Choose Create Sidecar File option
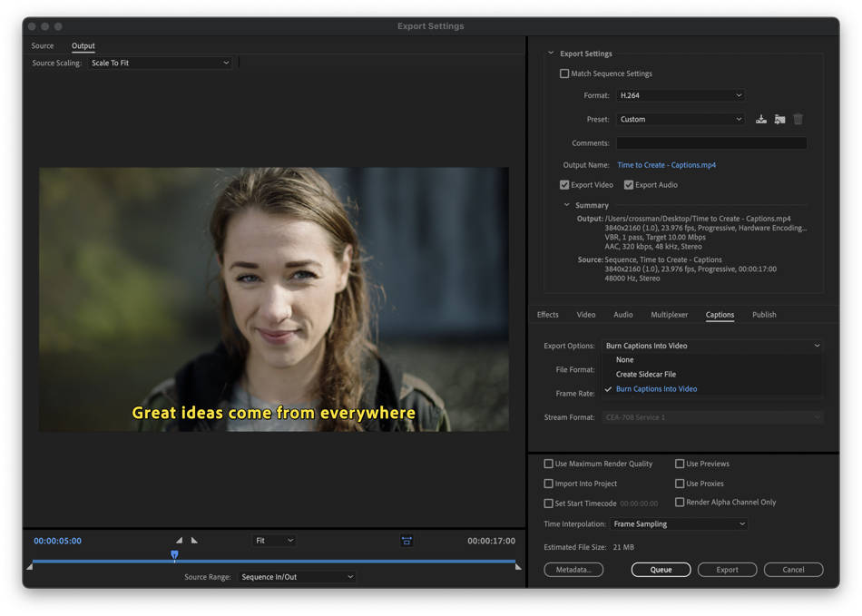This screenshot has height=616, width=862. point(646,374)
